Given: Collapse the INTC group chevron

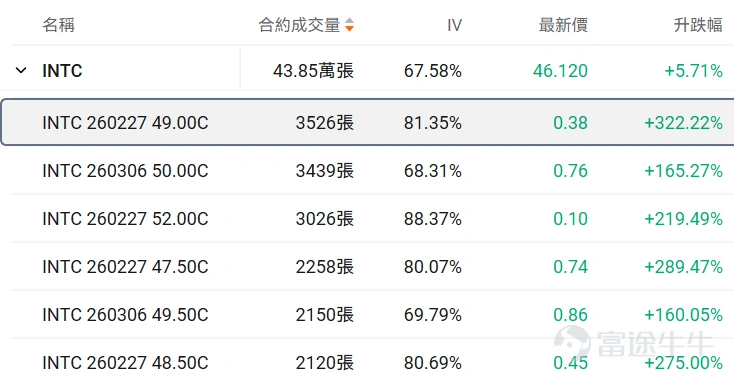Looking at the screenshot, I should click(x=21, y=71).
